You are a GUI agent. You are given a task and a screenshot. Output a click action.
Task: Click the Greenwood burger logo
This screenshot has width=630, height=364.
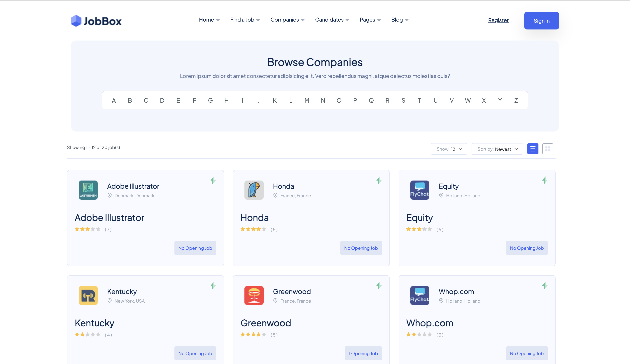point(254,295)
